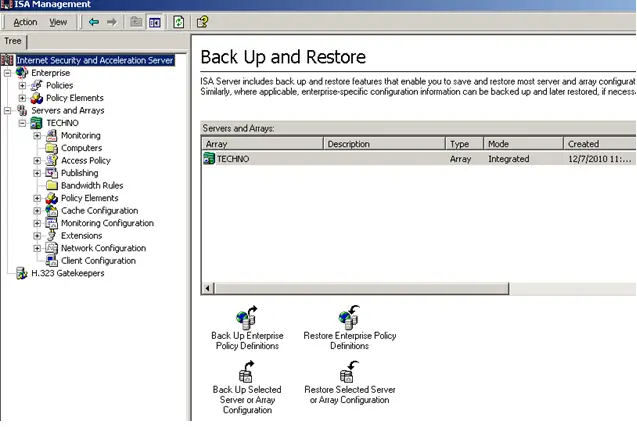
Task: Open the View menu
Action: 58,22
